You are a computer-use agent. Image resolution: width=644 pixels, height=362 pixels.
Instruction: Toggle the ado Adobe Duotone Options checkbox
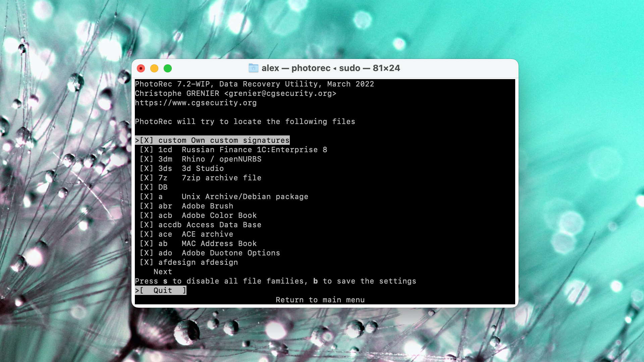coord(147,253)
